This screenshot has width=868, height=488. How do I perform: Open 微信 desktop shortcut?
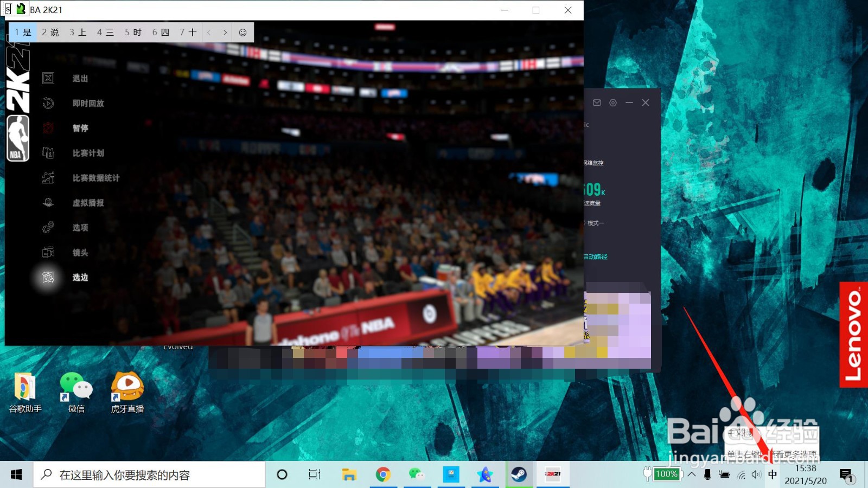tap(76, 393)
